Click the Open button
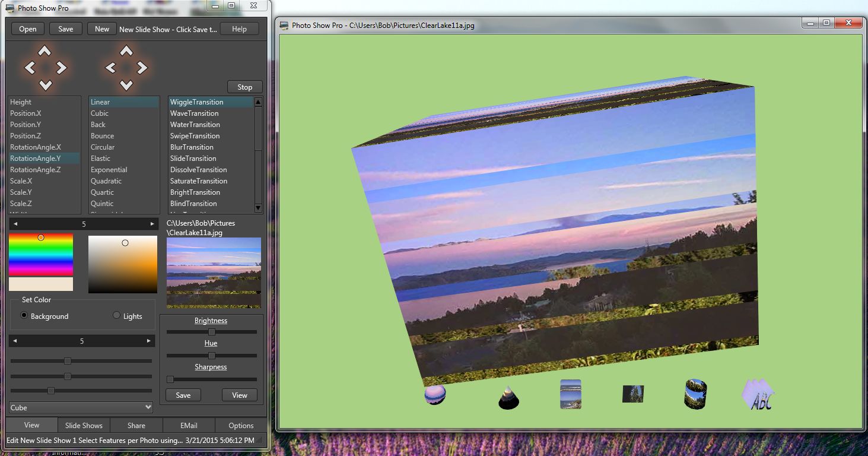Viewport: 868px width, 456px height. pyautogui.click(x=28, y=29)
